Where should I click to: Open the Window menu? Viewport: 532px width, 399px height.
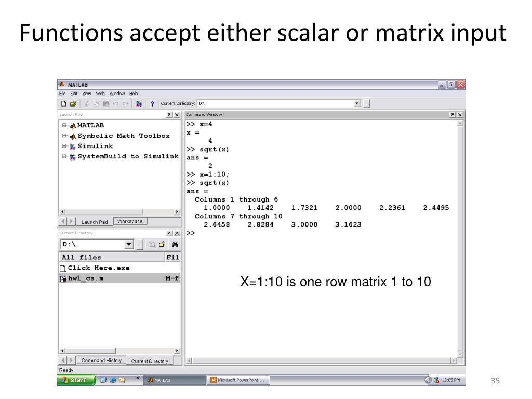[x=117, y=94]
